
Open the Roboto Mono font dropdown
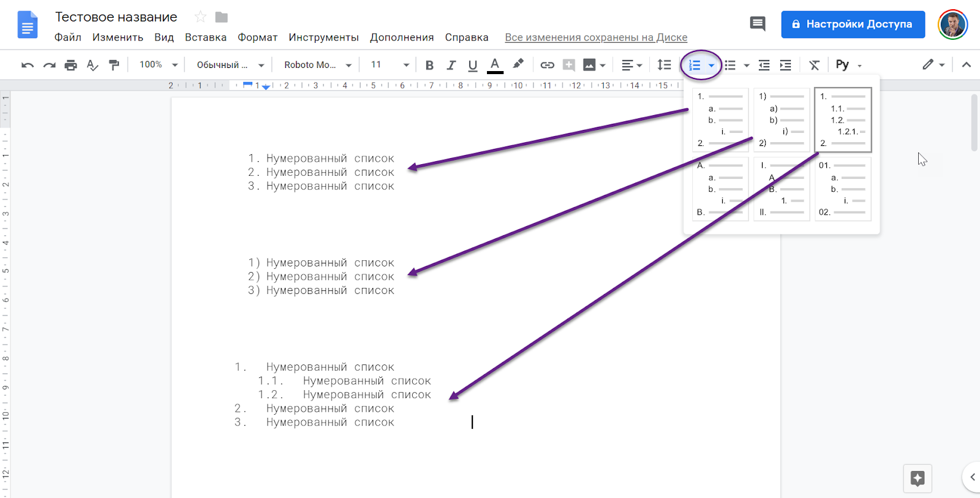coord(317,65)
